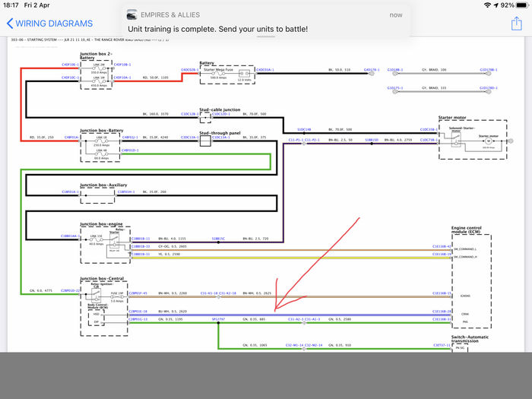
Task: Tap the blue BU-WH crank wire
Action: (290, 315)
